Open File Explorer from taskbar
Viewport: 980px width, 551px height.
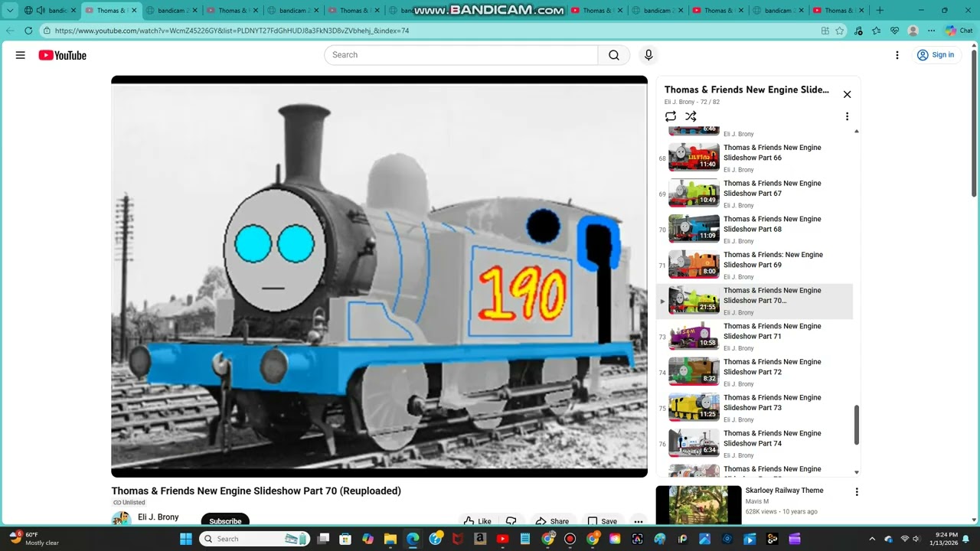pos(390,539)
